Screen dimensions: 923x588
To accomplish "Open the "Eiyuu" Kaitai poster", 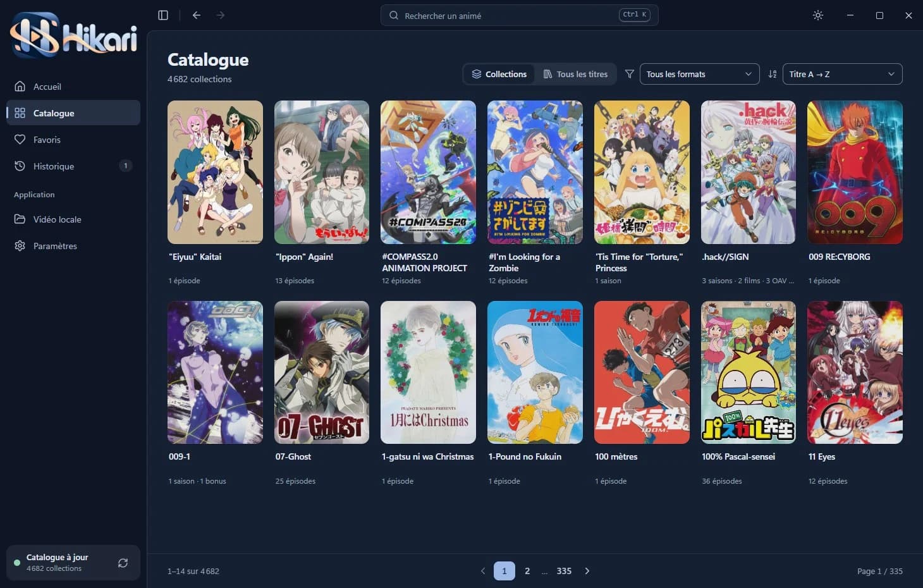I will (215, 172).
